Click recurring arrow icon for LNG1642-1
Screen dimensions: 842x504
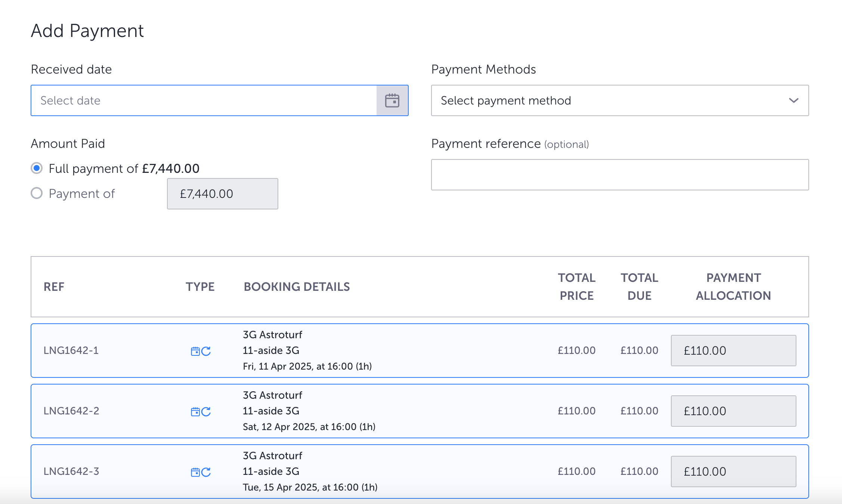(x=206, y=351)
